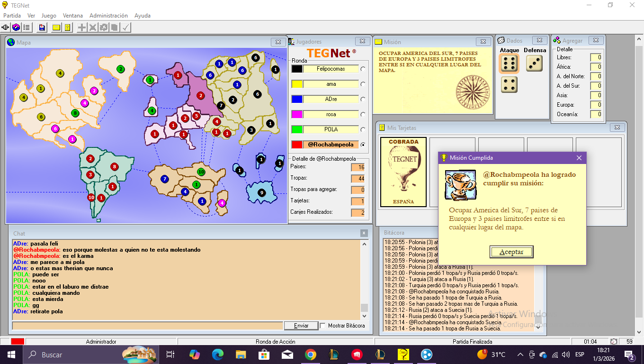This screenshot has height=364, width=644.
Task: Open the Partida menu
Action: (12, 16)
